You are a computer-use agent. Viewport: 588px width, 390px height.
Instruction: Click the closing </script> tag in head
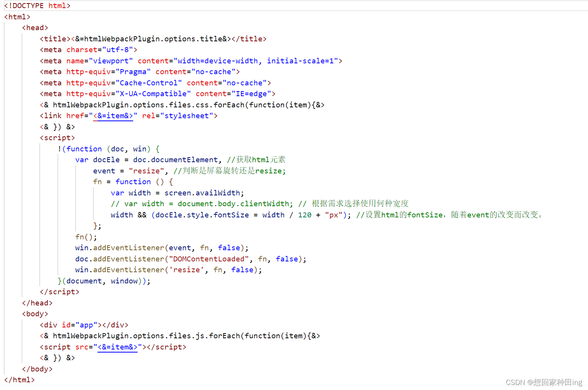[x=60, y=292]
